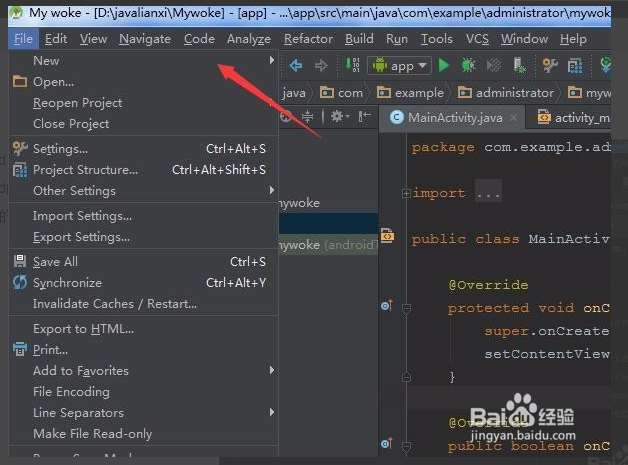Click Synchronize
Image resolution: width=628 pixels, height=465 pixels.
coord(143,283)
